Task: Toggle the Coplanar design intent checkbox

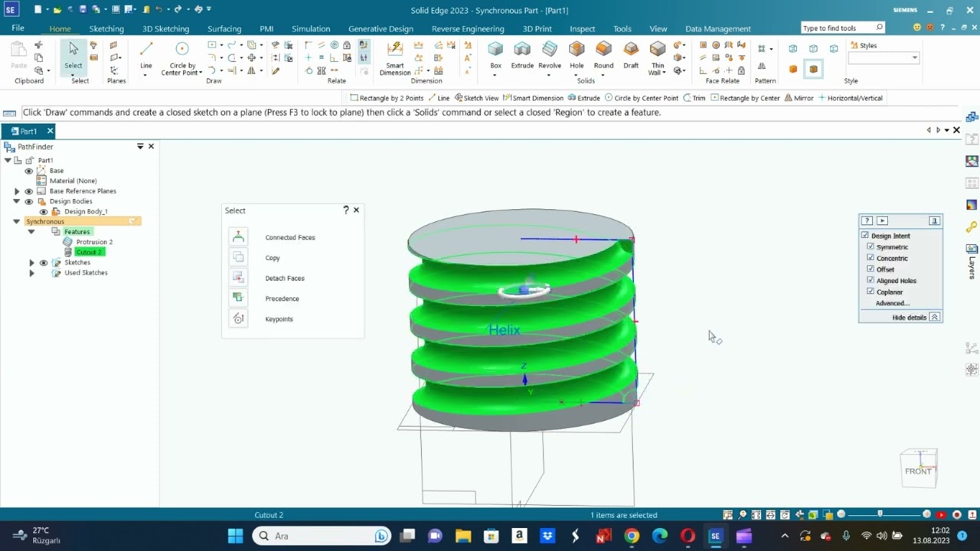Action: 871,292
